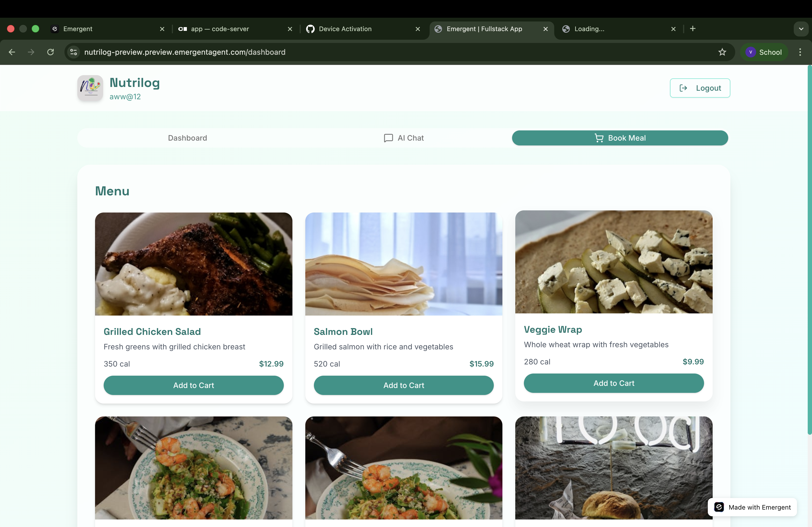Viewport: 812px width, 527px height.
Task: Open the browser tab search chevron
Action: coord(801,29)
